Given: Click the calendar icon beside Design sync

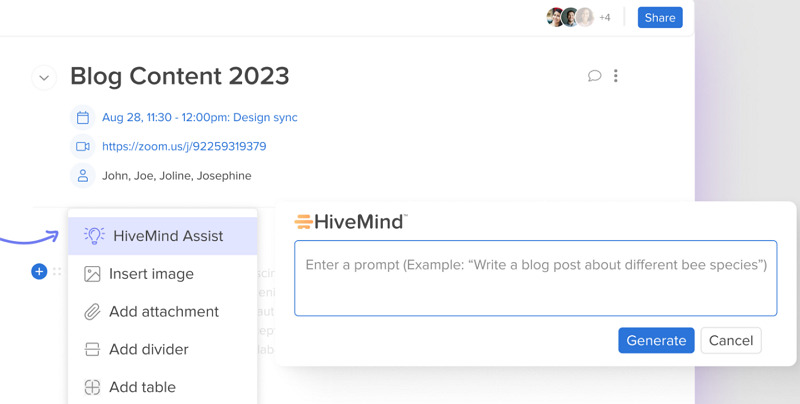Looking at the screenshot, I should 83,117.
